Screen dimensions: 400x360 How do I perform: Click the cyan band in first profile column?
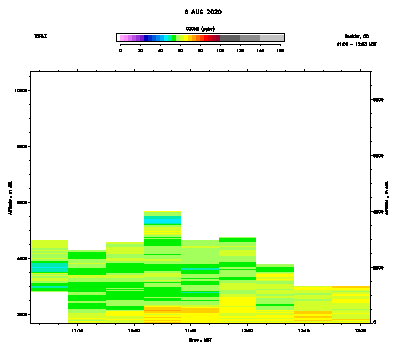pos(49,267)
